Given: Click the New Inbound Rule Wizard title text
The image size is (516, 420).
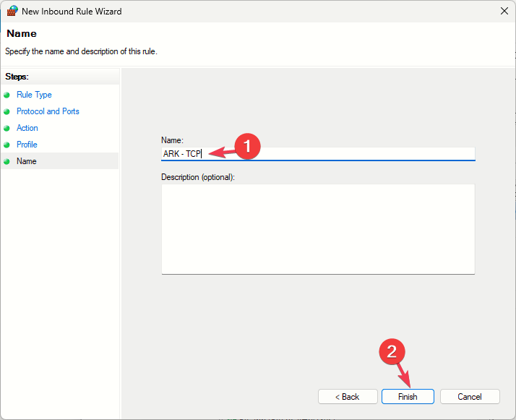Looking at the screenshot, I should (x=72, y=12).
